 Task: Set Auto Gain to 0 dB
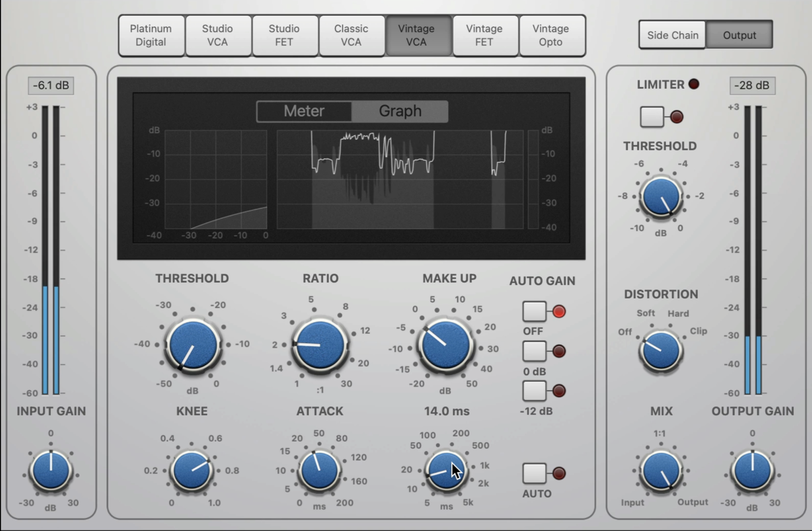pyautogui.click(x=534, y=351)
